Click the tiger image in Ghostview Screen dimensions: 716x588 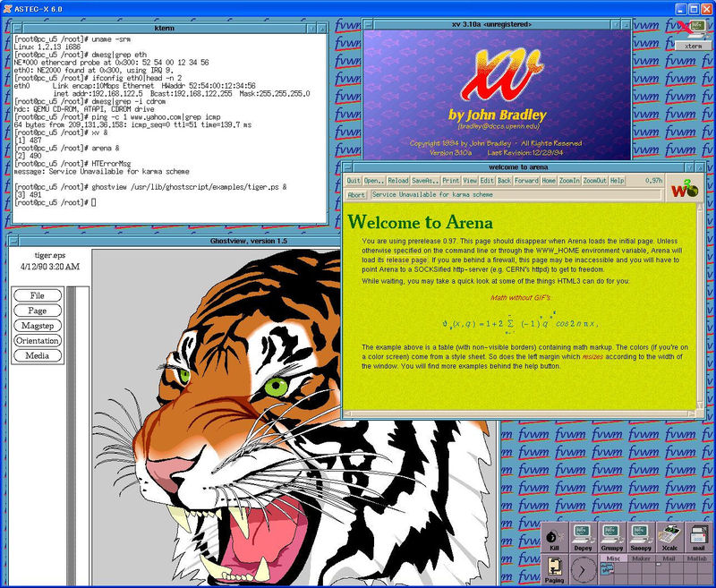[x=293, y=418]
